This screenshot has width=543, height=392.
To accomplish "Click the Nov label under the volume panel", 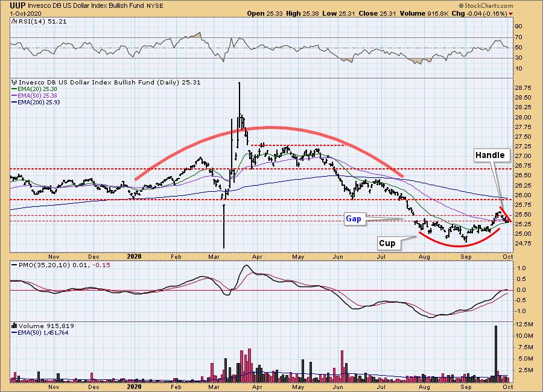I will click(54, 387).
